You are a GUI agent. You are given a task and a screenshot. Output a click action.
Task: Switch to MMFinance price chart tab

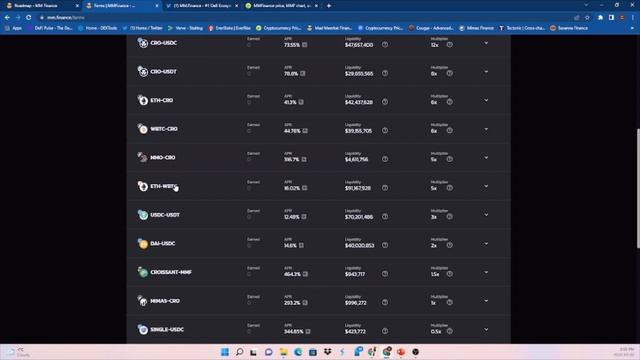click(282, 6)
